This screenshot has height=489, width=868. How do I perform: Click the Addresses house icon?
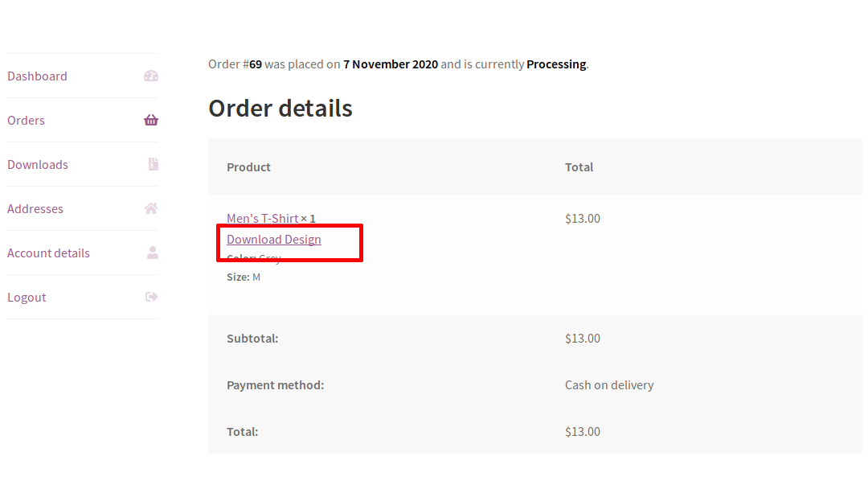click(151, 208)
